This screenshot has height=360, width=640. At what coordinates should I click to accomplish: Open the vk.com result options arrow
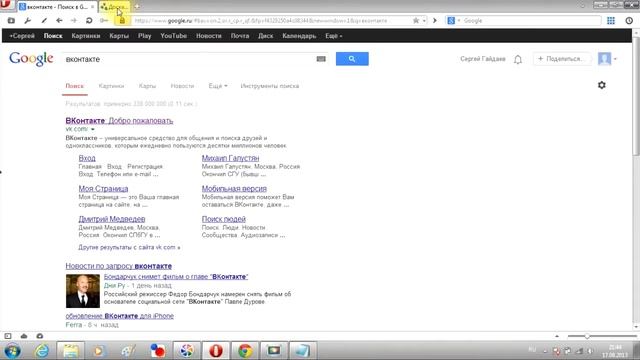[x=93, y=129]
